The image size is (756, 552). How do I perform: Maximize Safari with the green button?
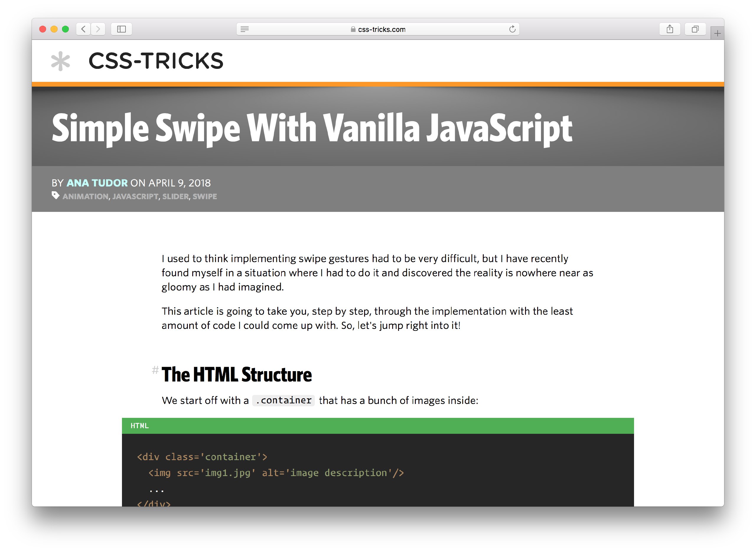[66, 29]
